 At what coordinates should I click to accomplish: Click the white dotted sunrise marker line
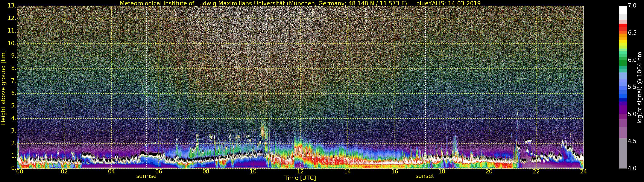click(146, 87)
